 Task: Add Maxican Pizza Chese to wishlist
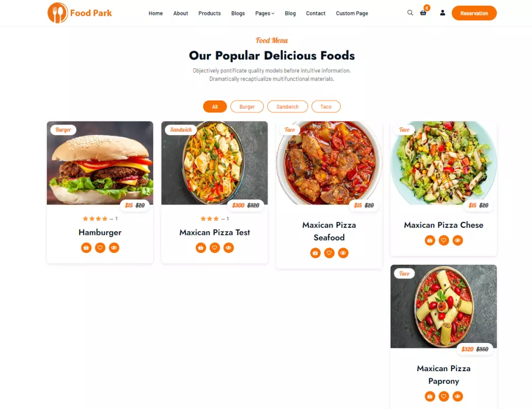444,240
